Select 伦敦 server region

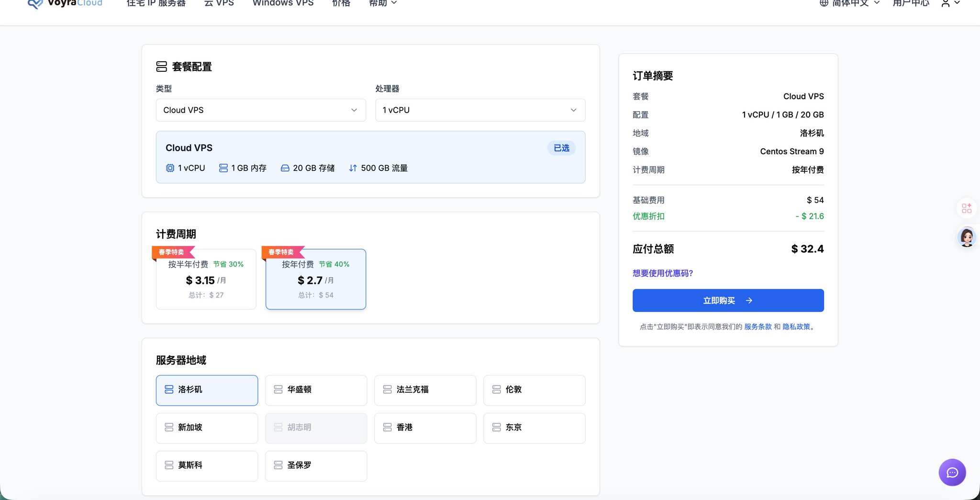click(535, 390)
